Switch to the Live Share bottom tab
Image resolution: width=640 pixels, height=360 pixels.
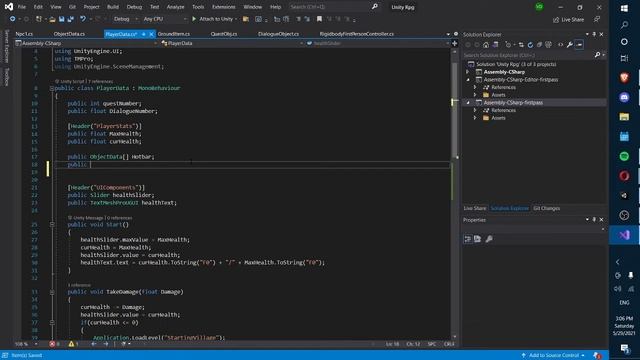[475, 208]
